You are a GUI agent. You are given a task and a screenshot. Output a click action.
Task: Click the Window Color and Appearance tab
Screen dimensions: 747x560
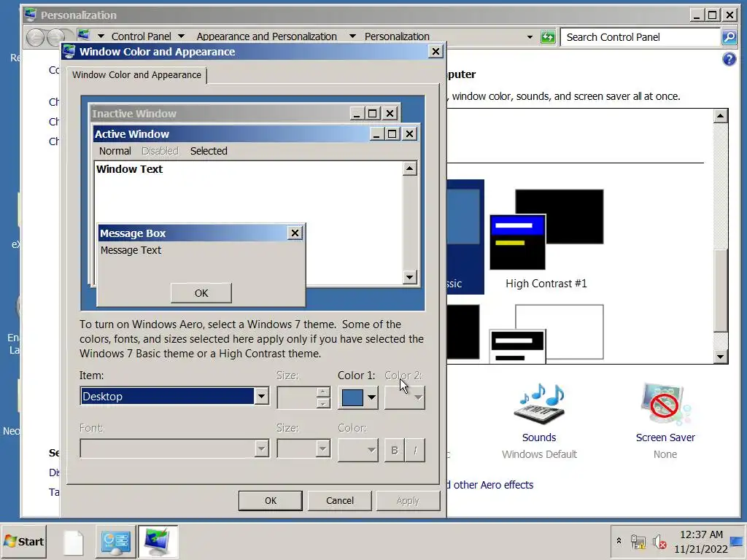(136, 75)
